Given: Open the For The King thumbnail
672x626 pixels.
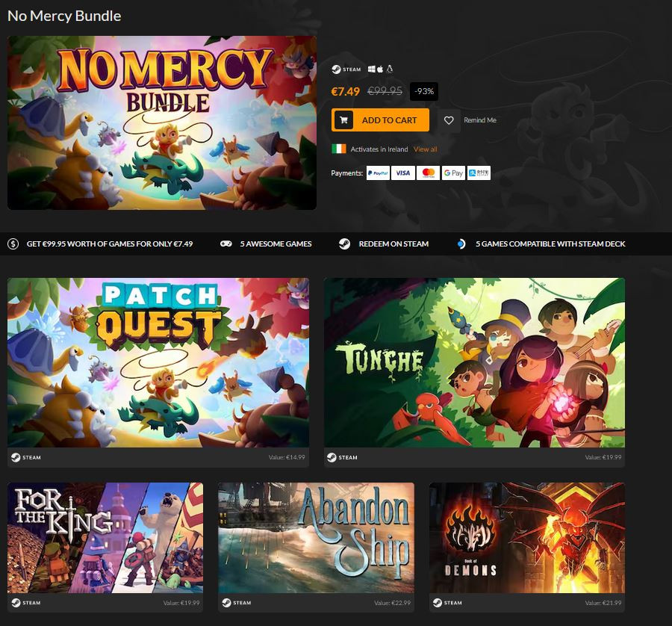Looking at the screenshot, I should click(105, 538).
